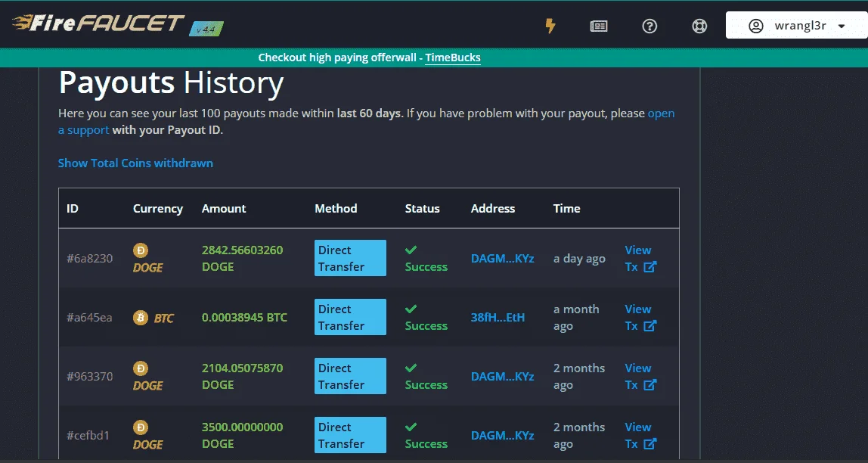Viewport: 868px width, 463px height.
Task: Click the user avatar icon beside wrangl3r
Action: 755,26
